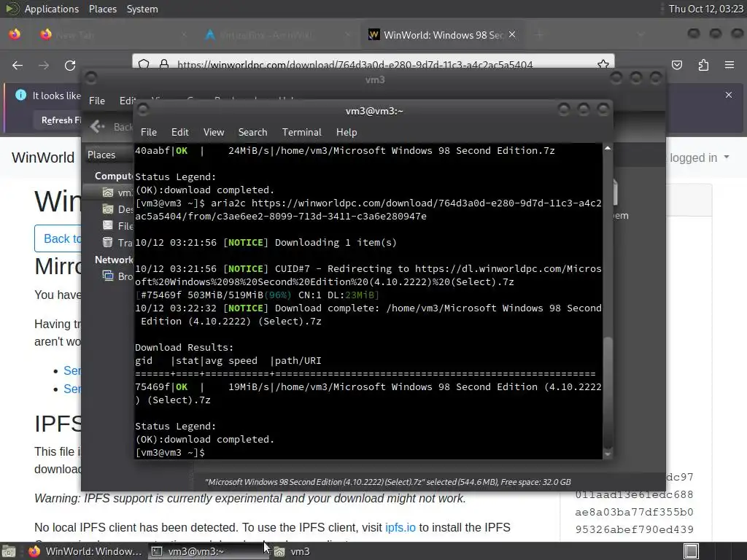Reload the page in Firefox
The image size is (747, 560).
pyautogui.click(x=70, y=65)
